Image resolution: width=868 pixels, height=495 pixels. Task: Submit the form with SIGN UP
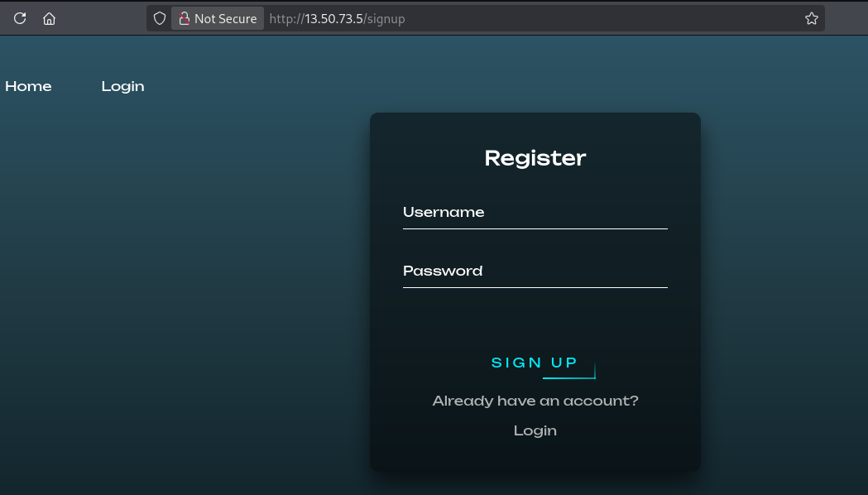535,363
